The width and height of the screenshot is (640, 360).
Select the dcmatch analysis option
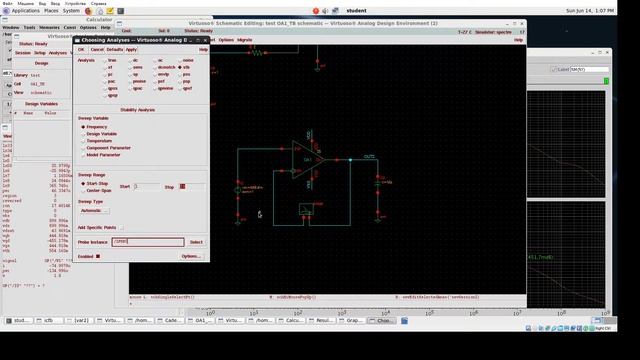point(155,67)
